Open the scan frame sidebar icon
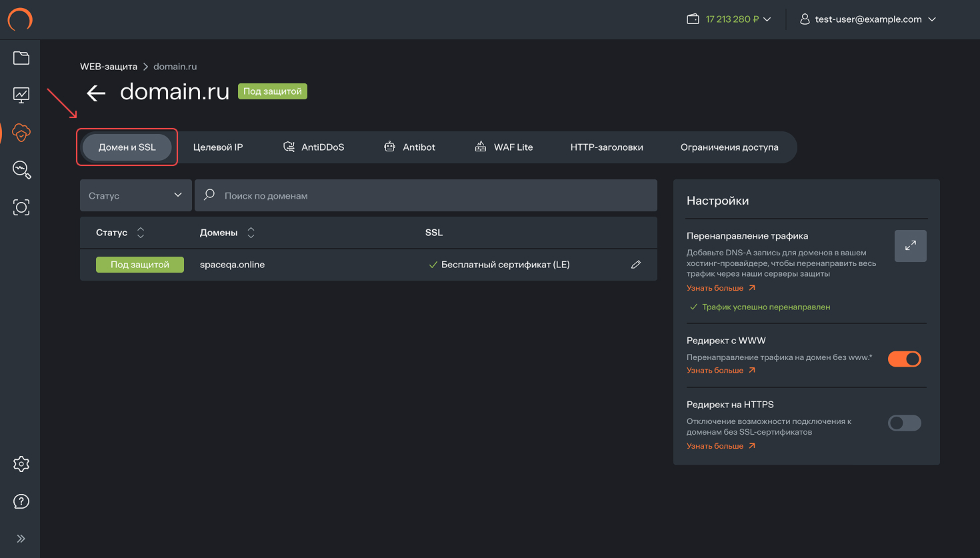This screenshot has height=558, width=980. (21, 207)
